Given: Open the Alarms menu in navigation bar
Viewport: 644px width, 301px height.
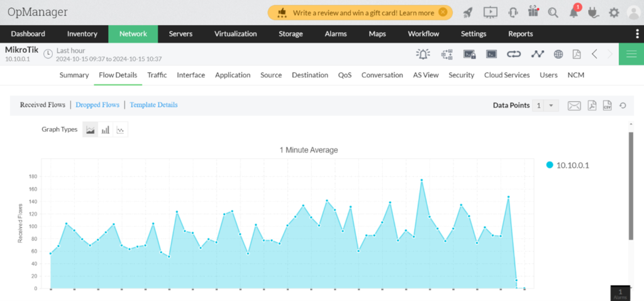Looking at the screenshot, I should tap(336, 34).
